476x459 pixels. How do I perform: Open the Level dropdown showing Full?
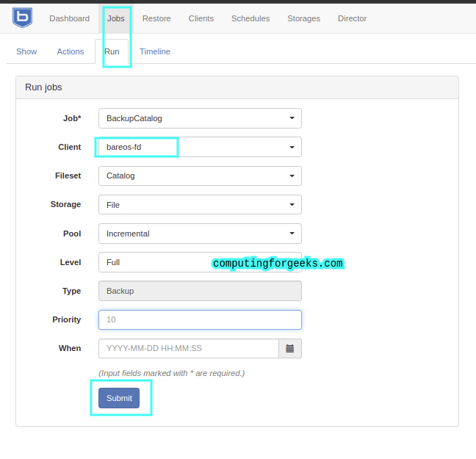coord(200,262)
